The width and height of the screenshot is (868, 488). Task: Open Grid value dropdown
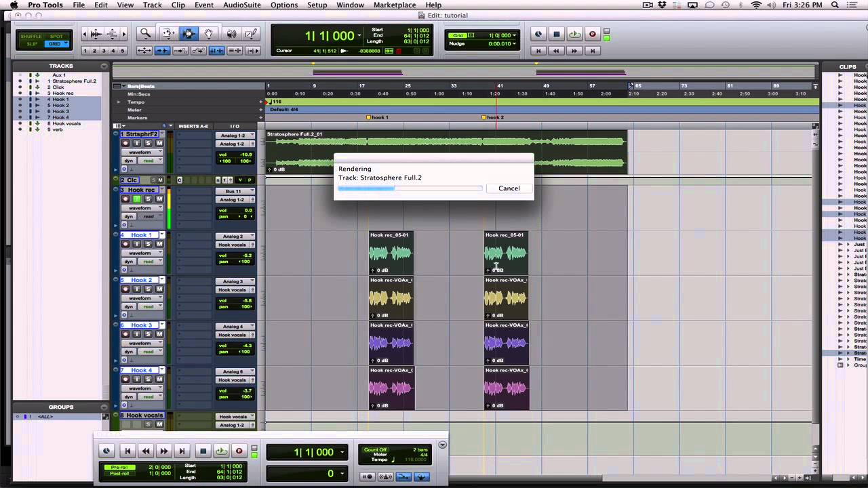coord(513,35)
